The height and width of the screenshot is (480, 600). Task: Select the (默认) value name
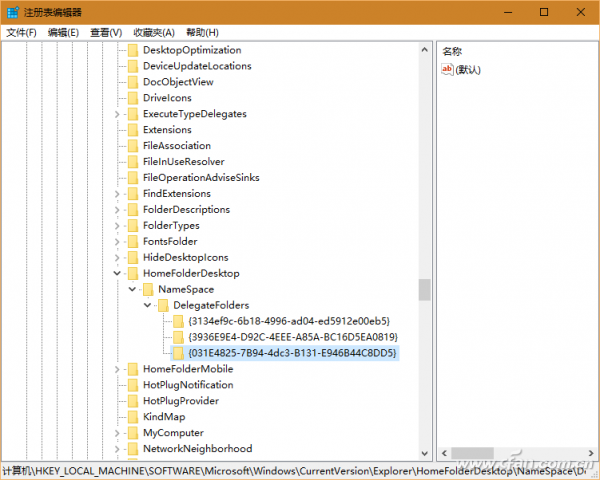tap(468, 70)
